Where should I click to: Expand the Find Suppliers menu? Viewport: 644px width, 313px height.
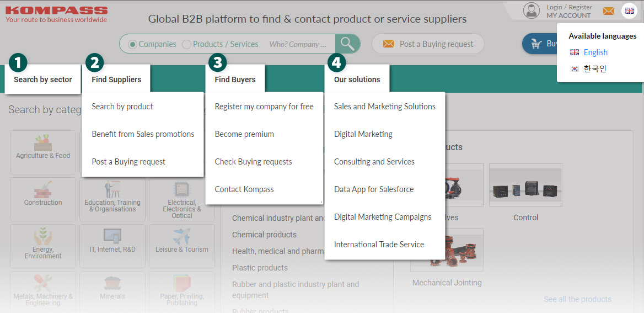coord(116,79)
